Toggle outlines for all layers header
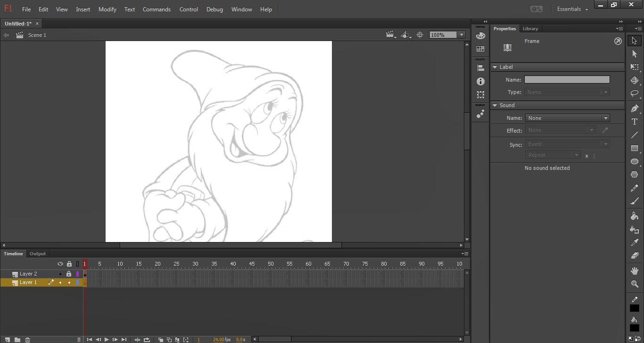Image resolution: width=644 pixels, height=343 pixels. pos(78,264)
